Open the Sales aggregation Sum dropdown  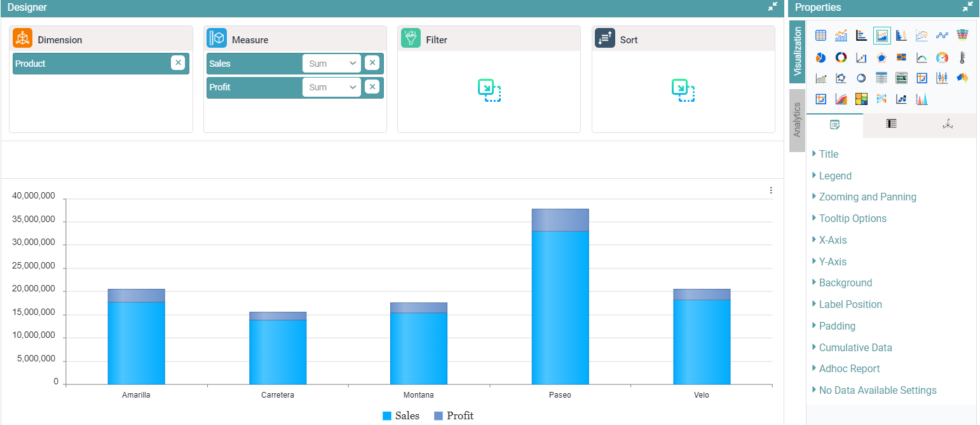pos(331,64)
